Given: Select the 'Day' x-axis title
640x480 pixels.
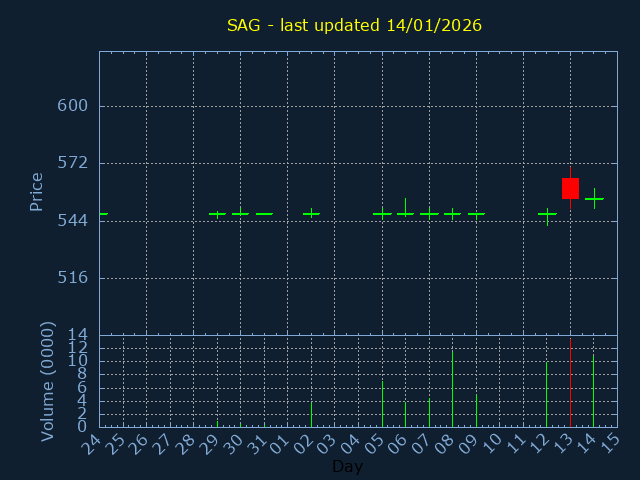Looking at the screenshot, I should pyautogui.click(x=347, y=467).
